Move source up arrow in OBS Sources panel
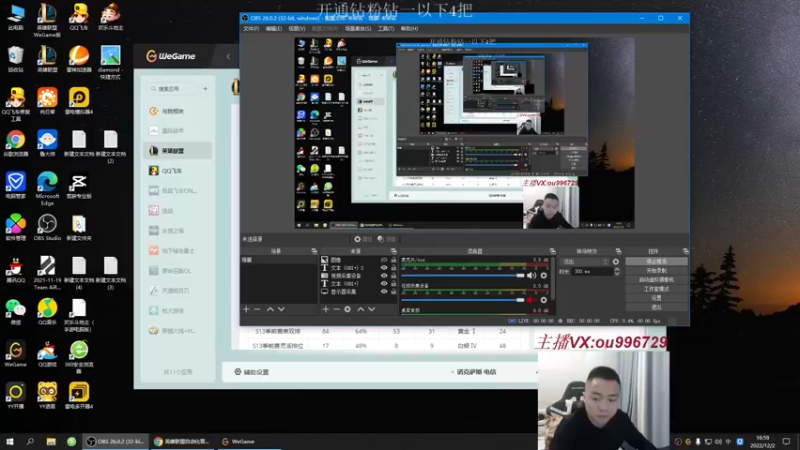This screenshot has height=450, width=800. pos(361,309)
